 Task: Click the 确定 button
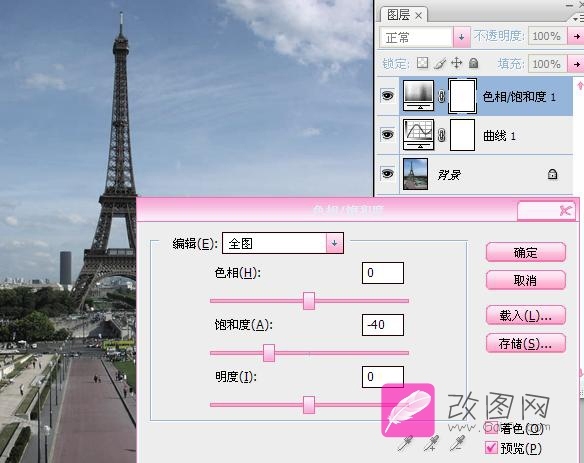tap(526, 253)
